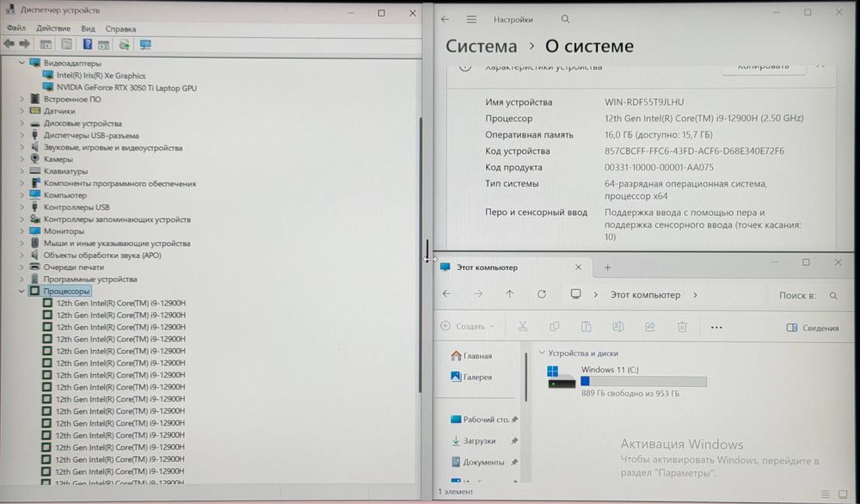Expand the Дисковые устройства node
This screenshot has height=504, width=860.
click(x=22, y=123)
